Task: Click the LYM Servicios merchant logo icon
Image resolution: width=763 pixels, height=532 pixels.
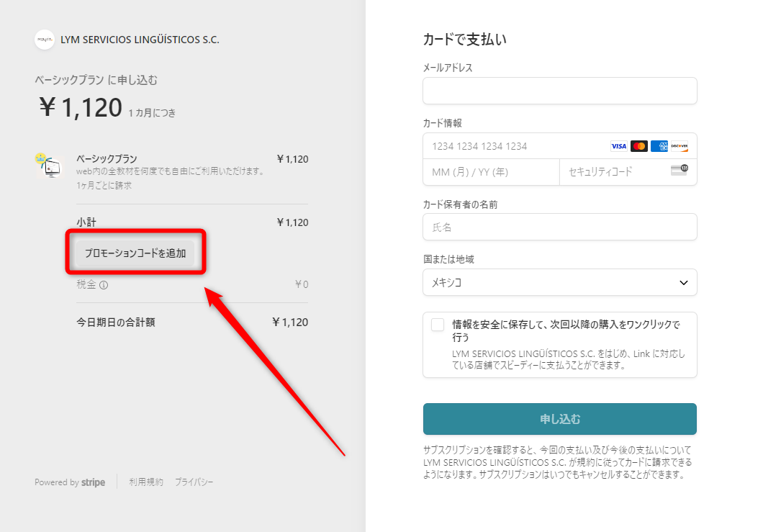Action: click(45, 40)
